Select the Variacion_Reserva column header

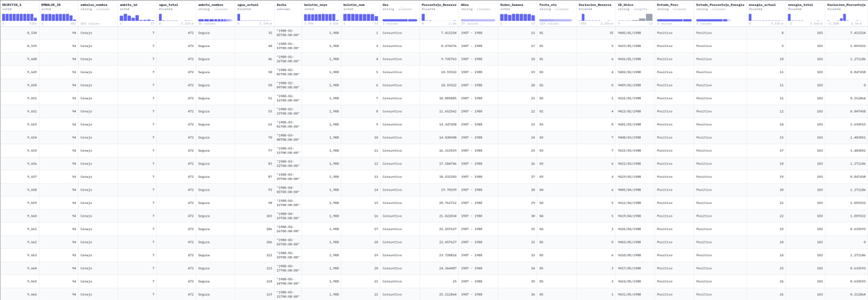point(597,4)
